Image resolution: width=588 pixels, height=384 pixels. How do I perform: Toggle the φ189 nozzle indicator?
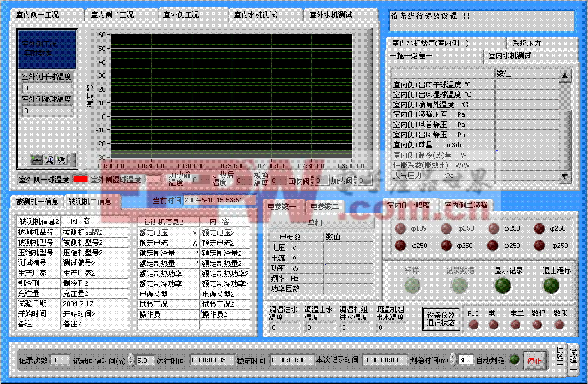pyautogui.click(x=401, y=228)
